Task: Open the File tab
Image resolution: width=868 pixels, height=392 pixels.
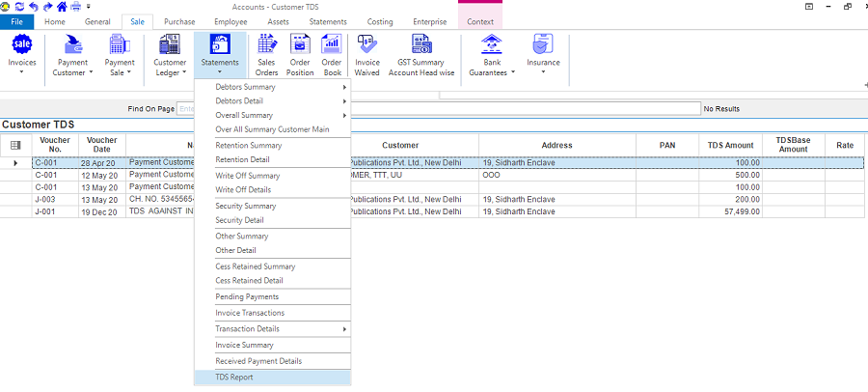Action: tap(16, 20)
